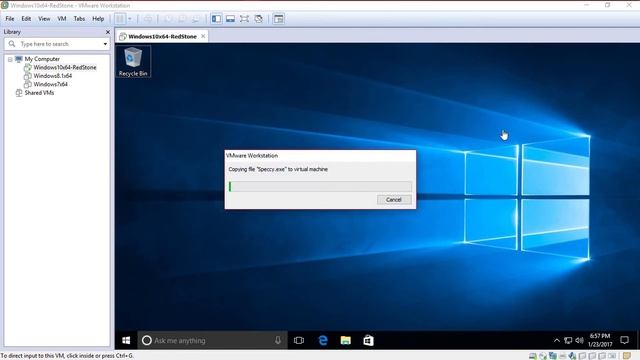
Task: Click the copy progress bar
Action: (x=320, y=187)
